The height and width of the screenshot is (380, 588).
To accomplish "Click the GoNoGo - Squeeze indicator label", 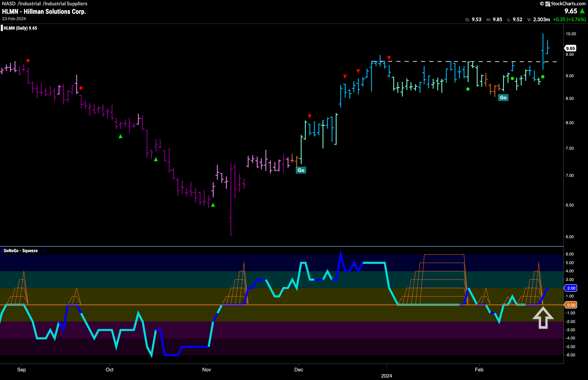I will 21,251.
